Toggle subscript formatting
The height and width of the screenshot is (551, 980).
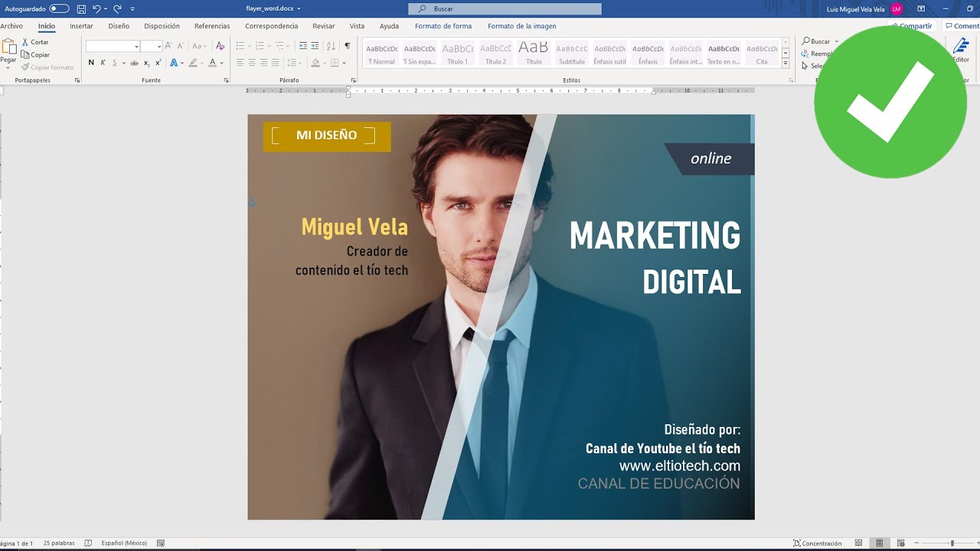[147, 63]
